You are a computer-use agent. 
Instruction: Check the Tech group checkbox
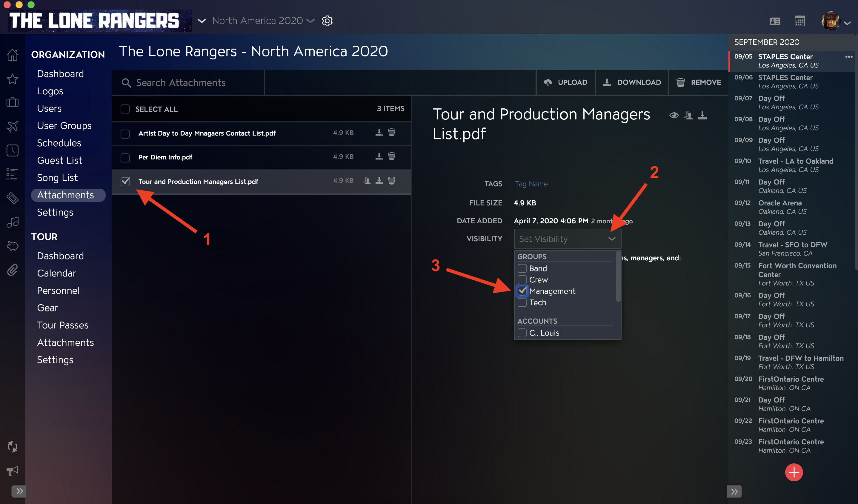(x=522, y=302)
